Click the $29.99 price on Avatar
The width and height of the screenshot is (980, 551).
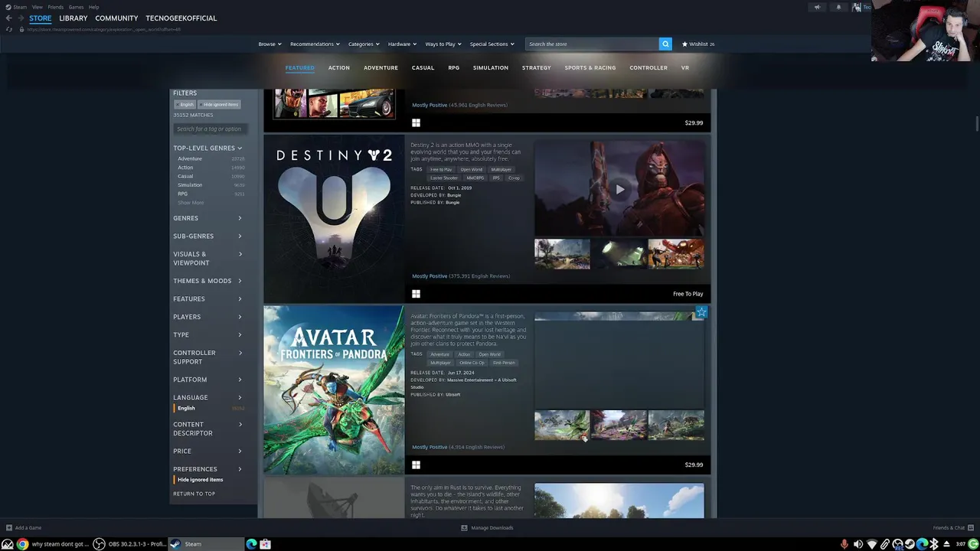coord(694,465)
